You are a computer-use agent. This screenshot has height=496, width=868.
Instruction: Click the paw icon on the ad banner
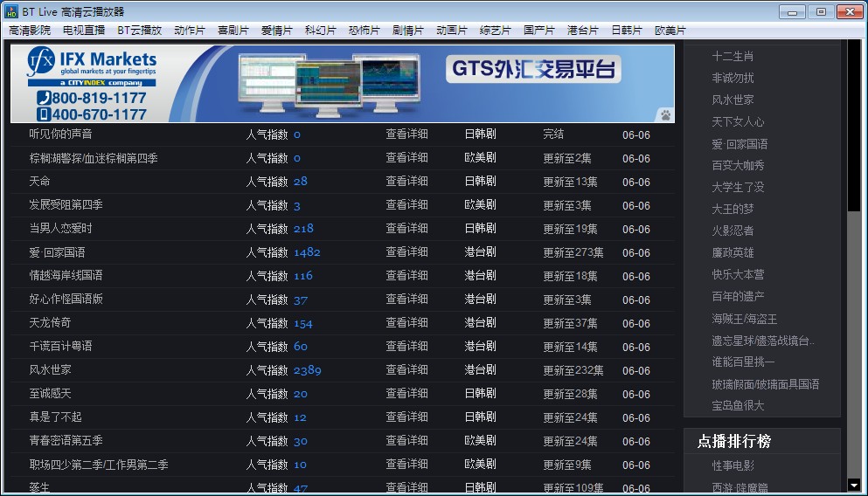[x=665, y=115]
